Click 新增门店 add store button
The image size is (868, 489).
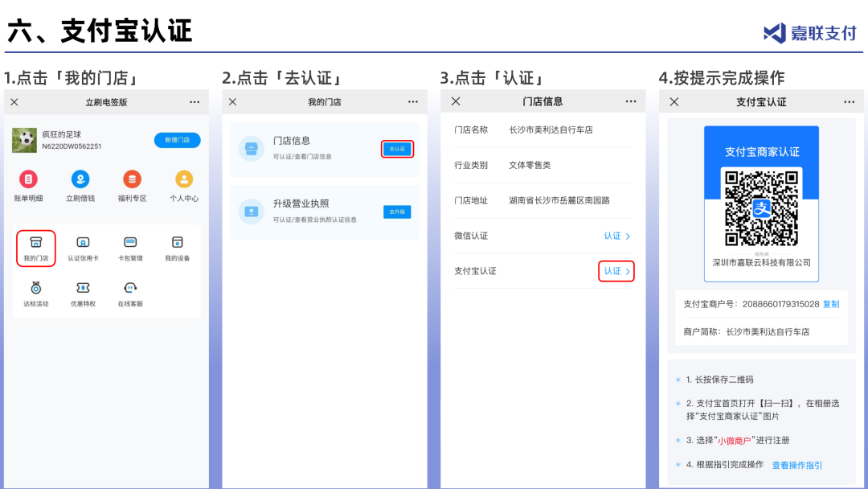click(177, 140)
